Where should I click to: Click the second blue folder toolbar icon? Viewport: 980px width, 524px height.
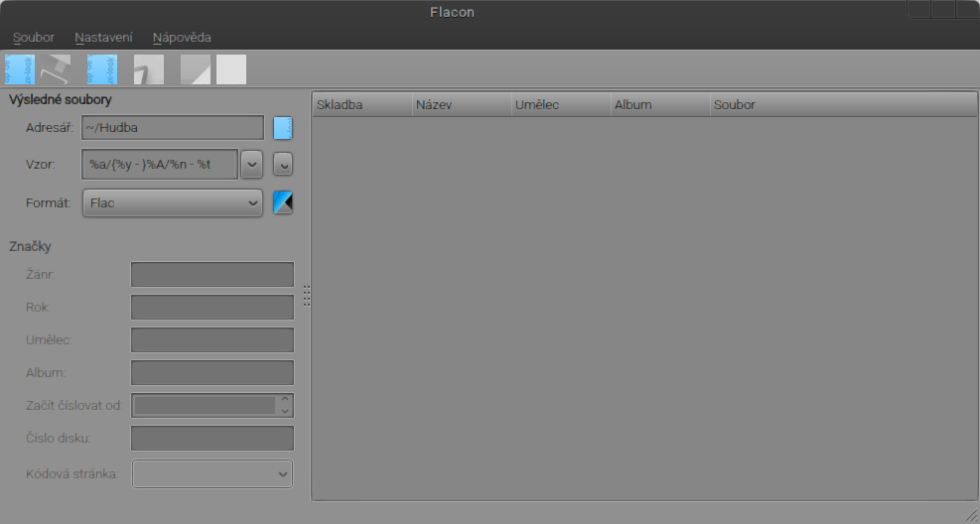coord(102,69)
